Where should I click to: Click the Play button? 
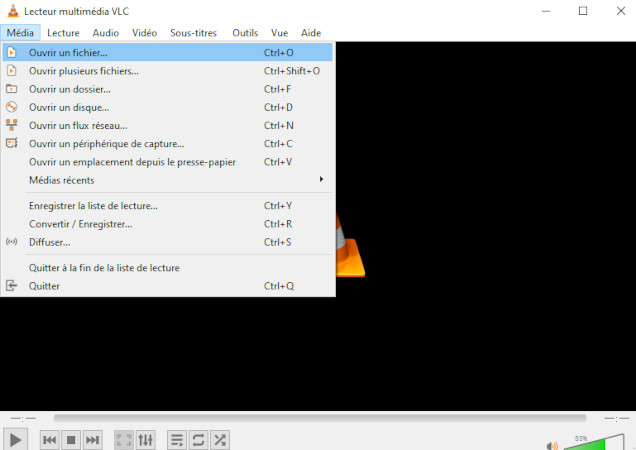pos(15,440)
